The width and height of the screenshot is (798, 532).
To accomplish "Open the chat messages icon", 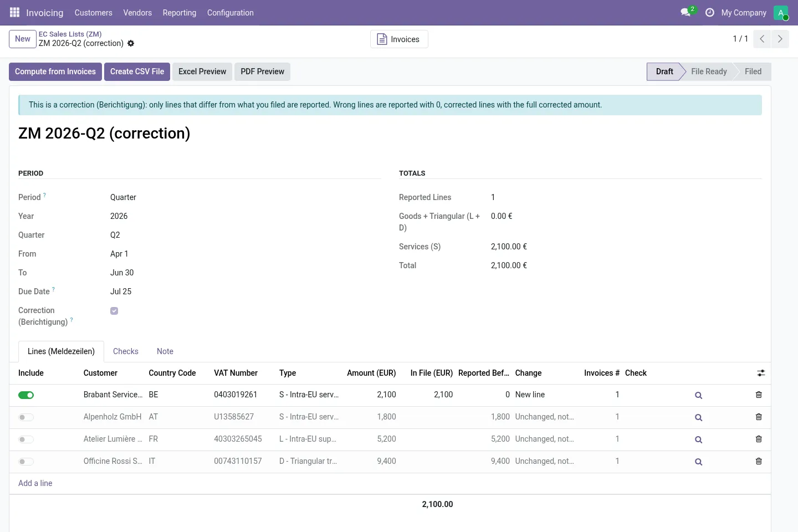I will [x=686, y=12].
